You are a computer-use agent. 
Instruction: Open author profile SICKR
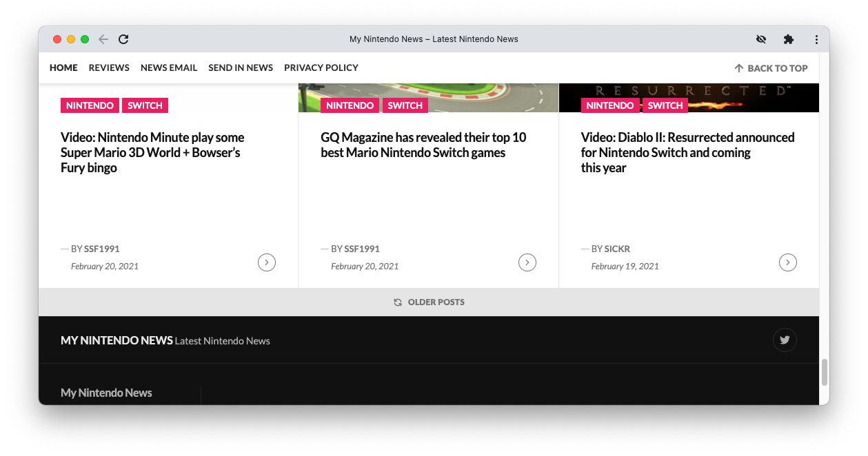click(x=617, y=249)
